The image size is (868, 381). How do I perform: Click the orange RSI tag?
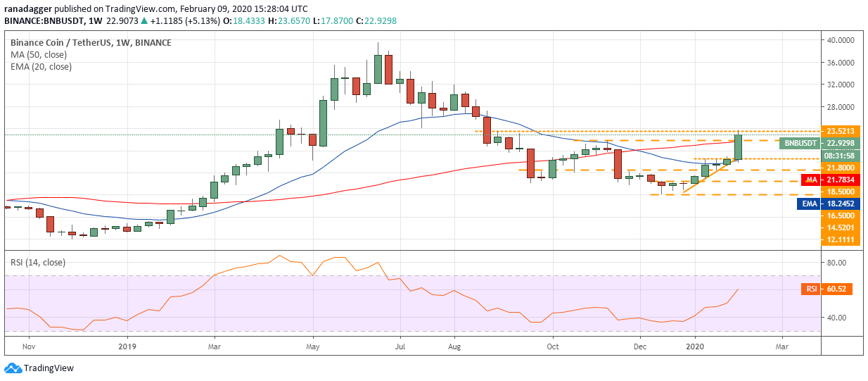point(810,289)
